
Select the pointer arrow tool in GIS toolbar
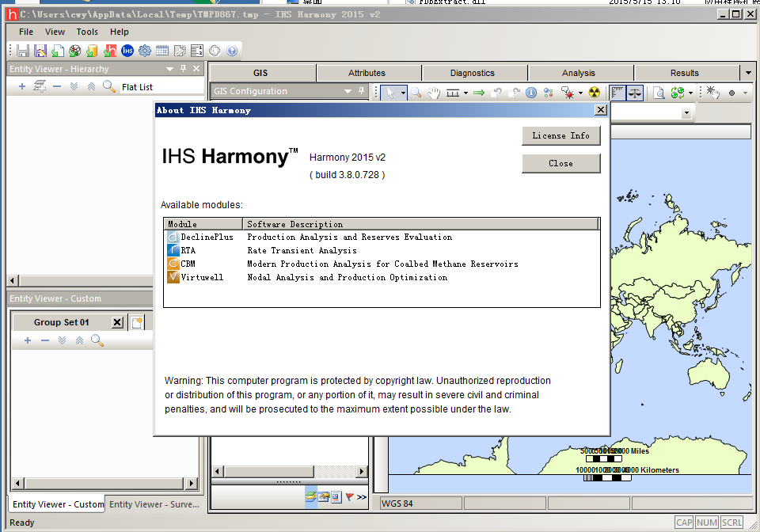[390, 93]
